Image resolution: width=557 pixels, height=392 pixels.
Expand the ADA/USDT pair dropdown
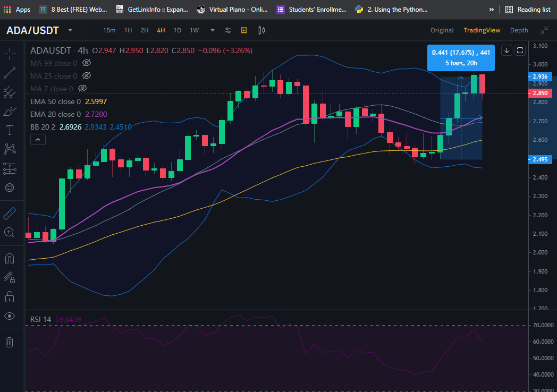pos(70,30)
